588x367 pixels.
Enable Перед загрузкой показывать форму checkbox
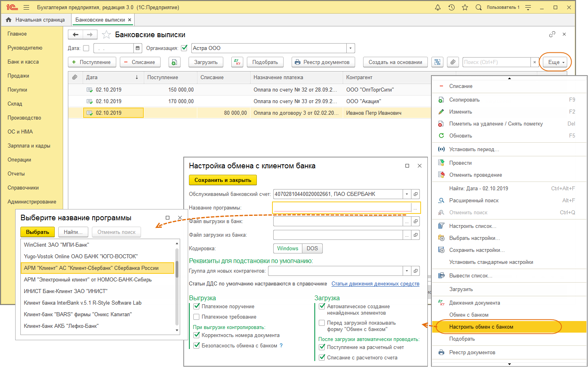coord(322,323)
